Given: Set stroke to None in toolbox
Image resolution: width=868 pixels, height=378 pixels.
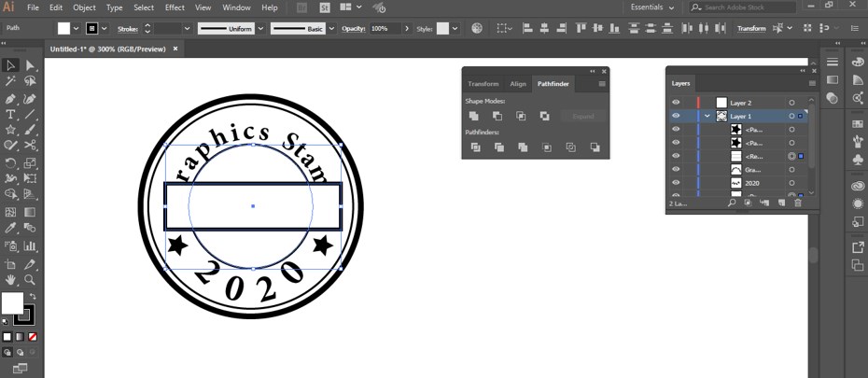Looking at the screenshot, I should (33, 337).
